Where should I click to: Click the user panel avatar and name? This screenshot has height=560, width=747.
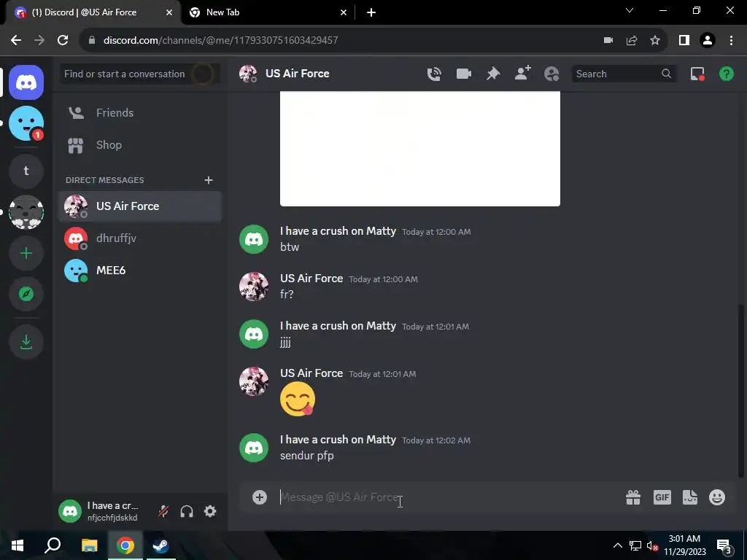[104, 511]
